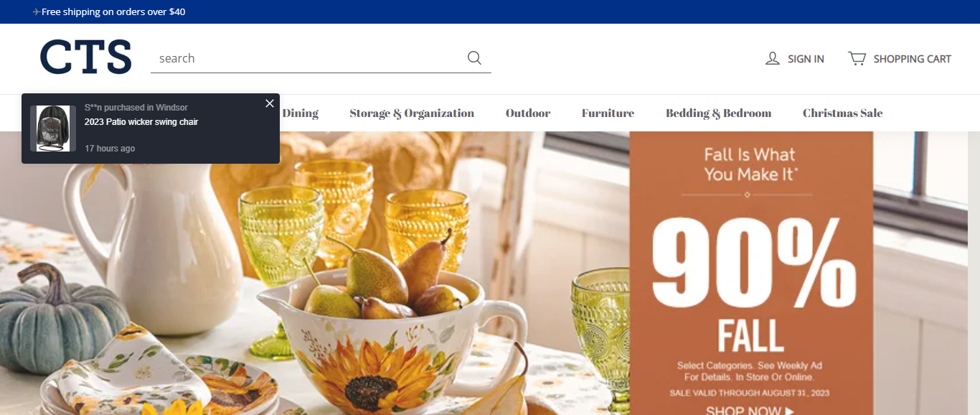Open the swing chair product thumbnail

tap(53, 129)
